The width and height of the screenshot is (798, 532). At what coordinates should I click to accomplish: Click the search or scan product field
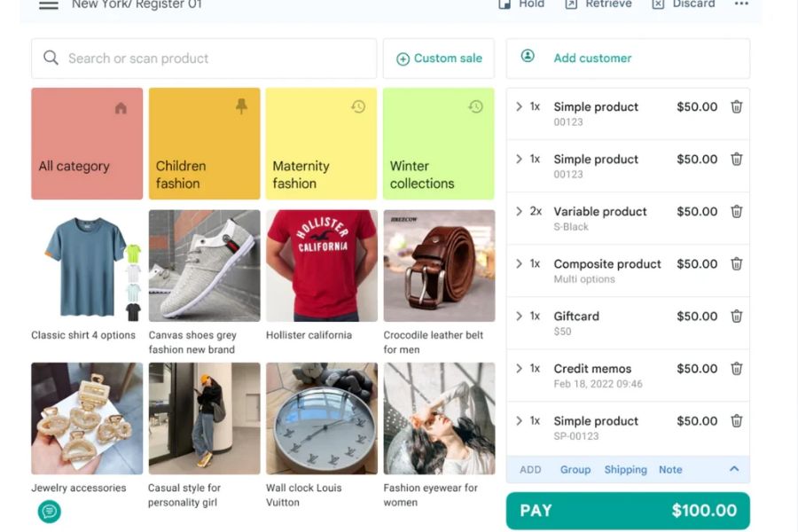coord(204,59)
